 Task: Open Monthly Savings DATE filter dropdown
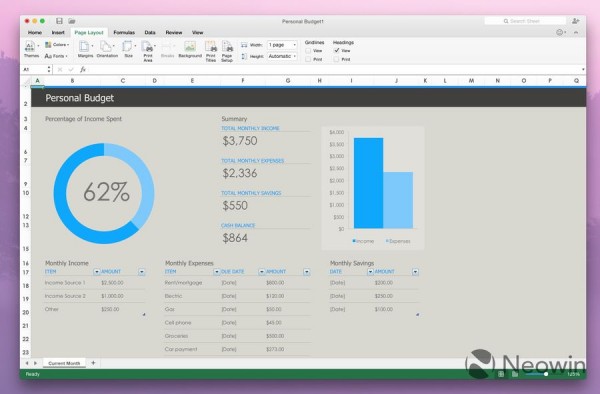[370, 272]
